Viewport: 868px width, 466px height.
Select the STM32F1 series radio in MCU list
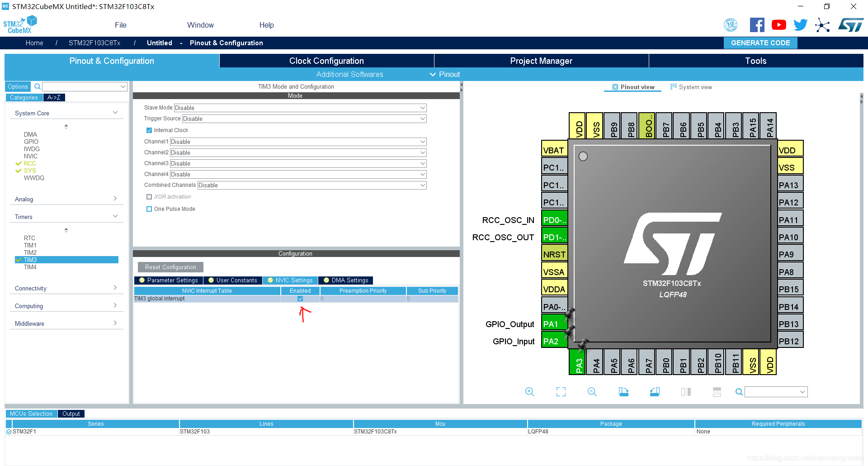click(9, 432)
